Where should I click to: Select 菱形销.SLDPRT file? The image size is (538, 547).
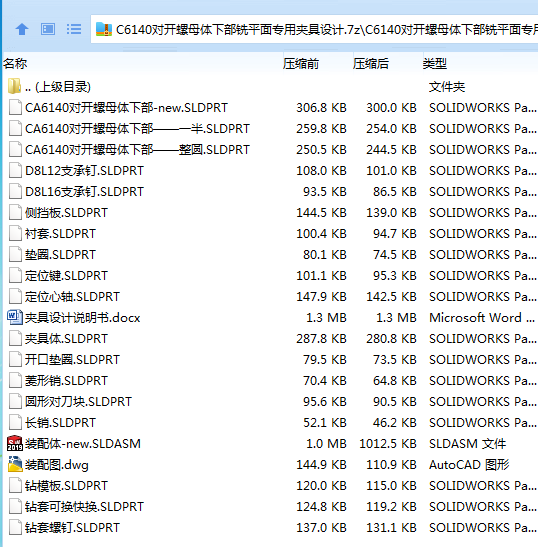pos(66,380)
